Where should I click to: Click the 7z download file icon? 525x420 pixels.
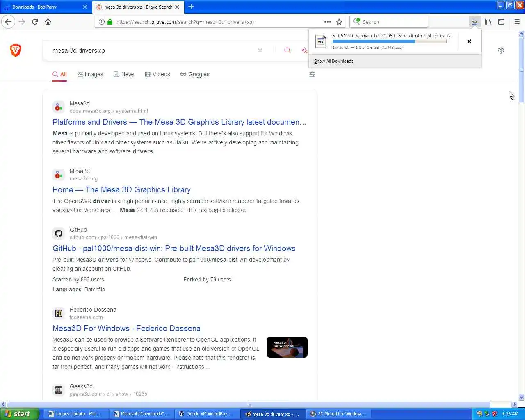tap(321, 41)
